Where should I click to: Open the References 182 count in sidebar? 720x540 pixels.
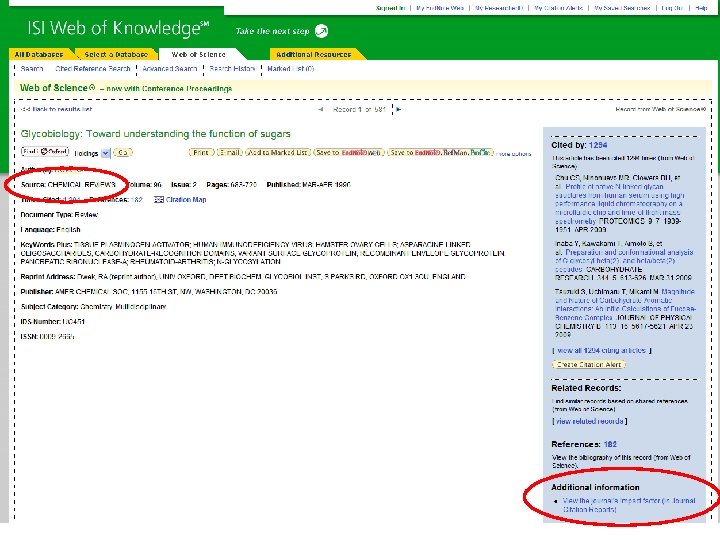coord(610,444)
